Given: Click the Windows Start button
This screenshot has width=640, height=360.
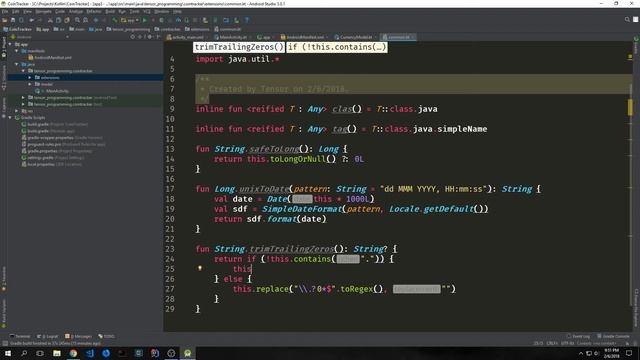Looking at the screenshot, I should click(8, 353).
